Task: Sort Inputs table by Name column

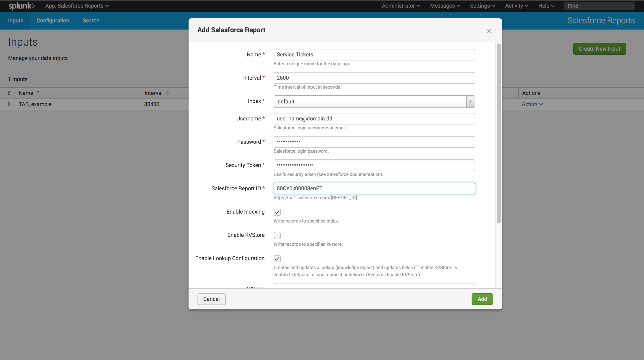Action: (x=29, y=93)
